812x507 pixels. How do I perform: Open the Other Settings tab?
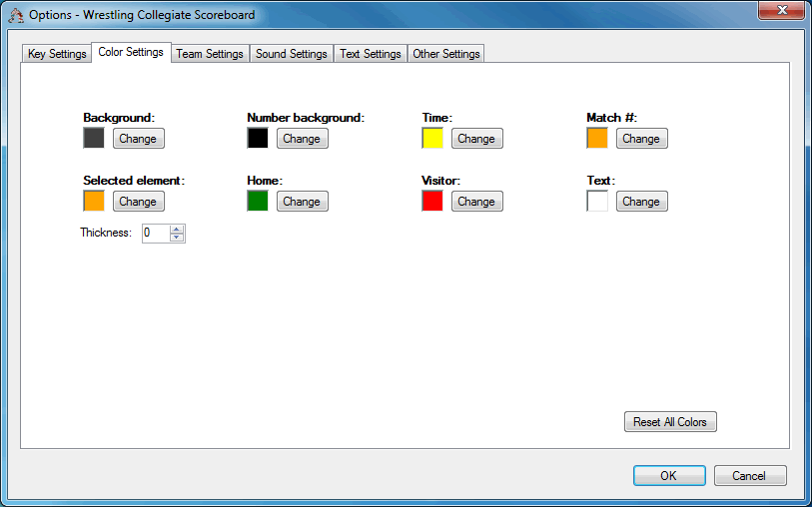pyautogui.click(x=445, y=54)
